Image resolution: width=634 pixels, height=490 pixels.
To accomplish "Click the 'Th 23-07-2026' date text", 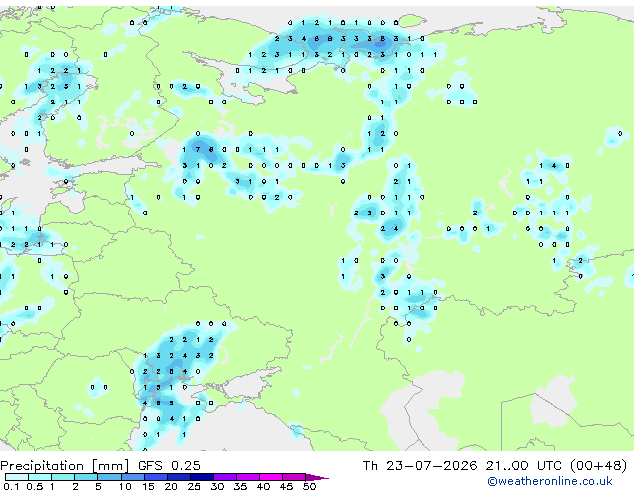I will pyautogui.click(x=420, y=466).
